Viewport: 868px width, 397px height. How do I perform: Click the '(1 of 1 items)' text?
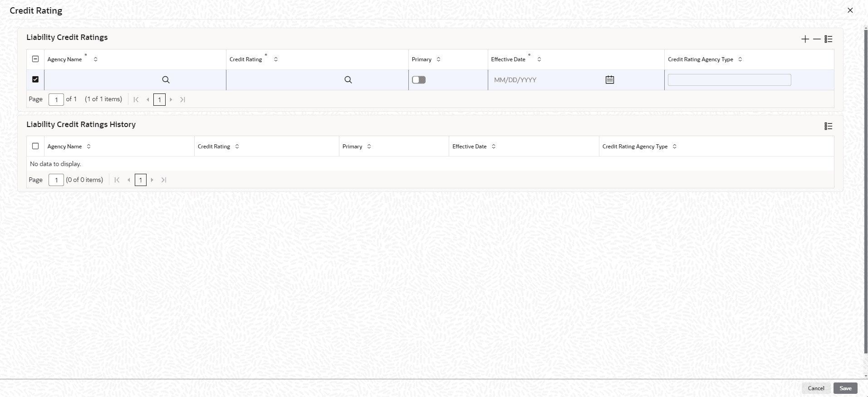click(103, 99)
